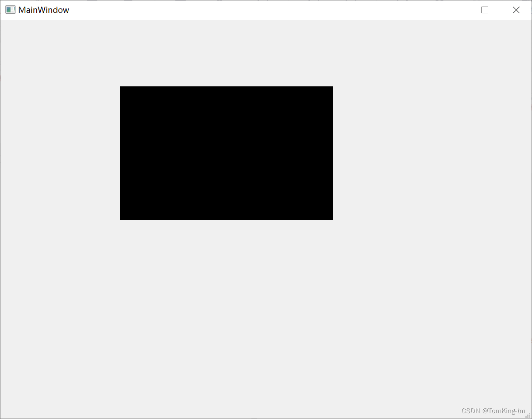Image resolution: width=532 pixels, height=419 pixels.
Task: Click the edge of the black display rectangle
Action: click(120, 153)
